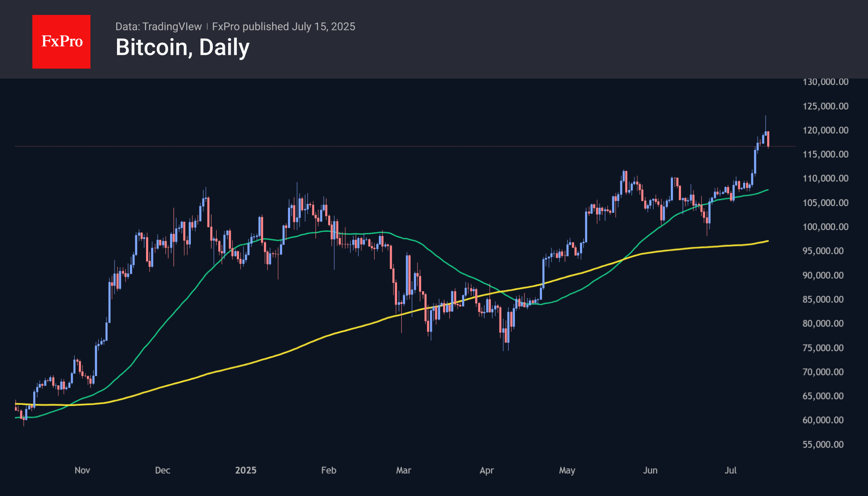Image resolution: width=868 pixels, height=496 pixels.
Task: Click the Nov label on time axis
Action: [82, 470]
